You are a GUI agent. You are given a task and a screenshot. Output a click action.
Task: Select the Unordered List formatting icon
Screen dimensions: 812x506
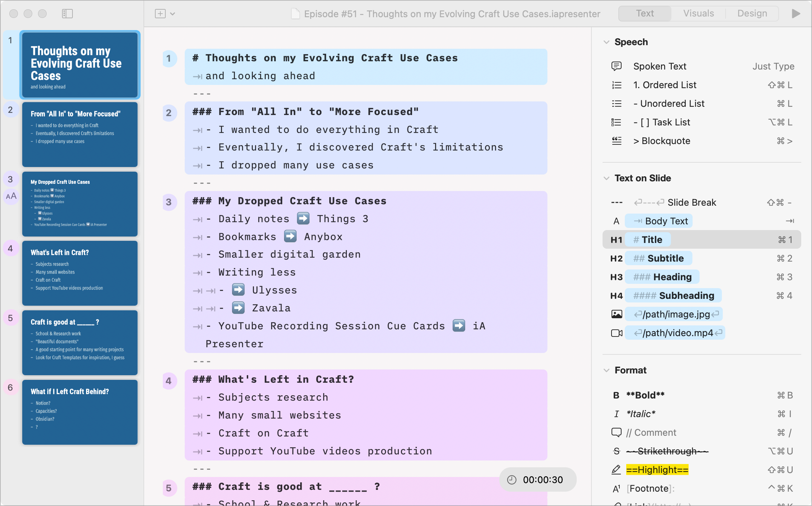(x=616, y=104)
